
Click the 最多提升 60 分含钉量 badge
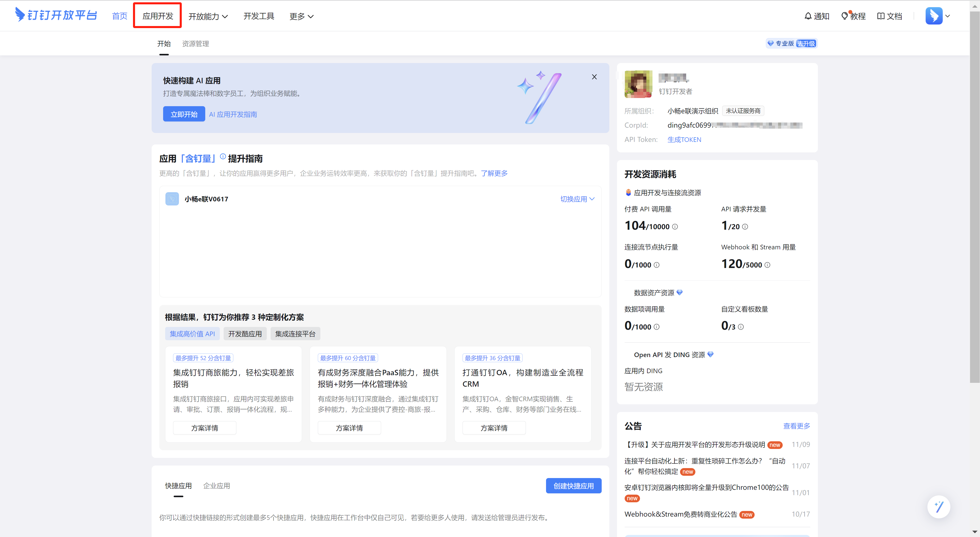pyautogui.click(x=348, y=358)
